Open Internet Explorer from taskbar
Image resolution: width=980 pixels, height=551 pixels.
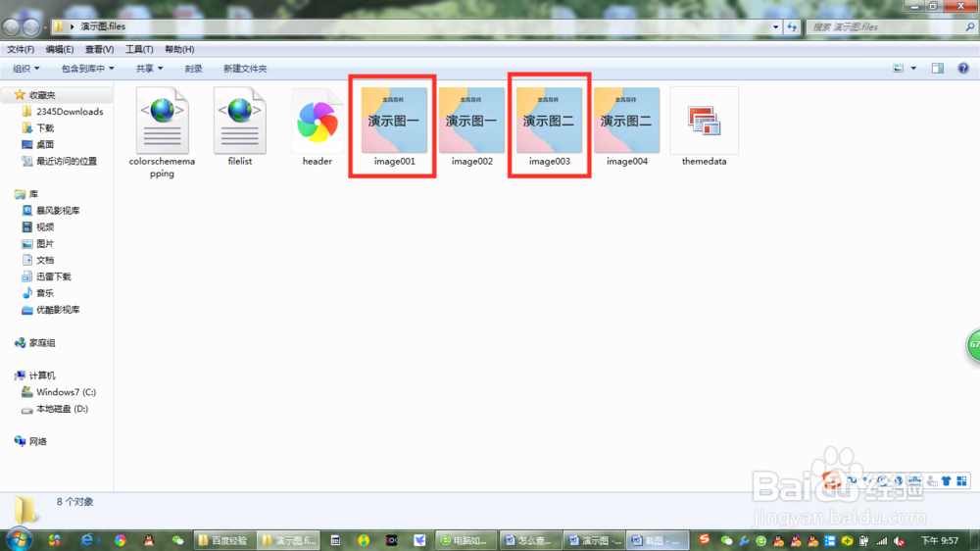pyautogui.click(x=87, y=540)
